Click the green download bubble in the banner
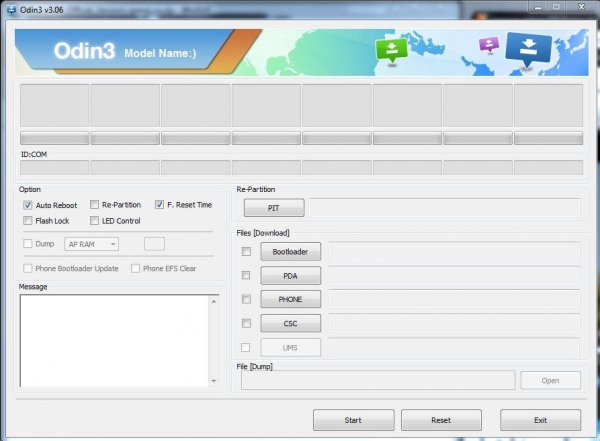Screen dimensions: 600x441 391,50
